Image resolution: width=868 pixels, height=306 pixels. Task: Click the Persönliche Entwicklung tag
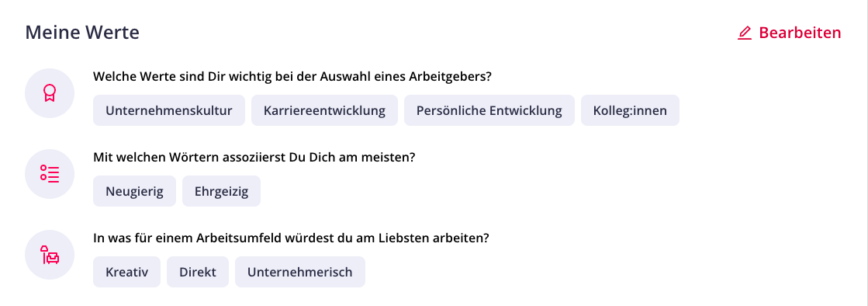coord(489,110)
